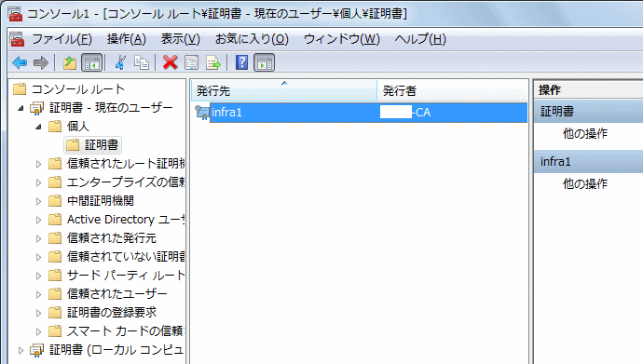Click the infra1 action pane header
643x364 pixels.
[x=588, y=162]
